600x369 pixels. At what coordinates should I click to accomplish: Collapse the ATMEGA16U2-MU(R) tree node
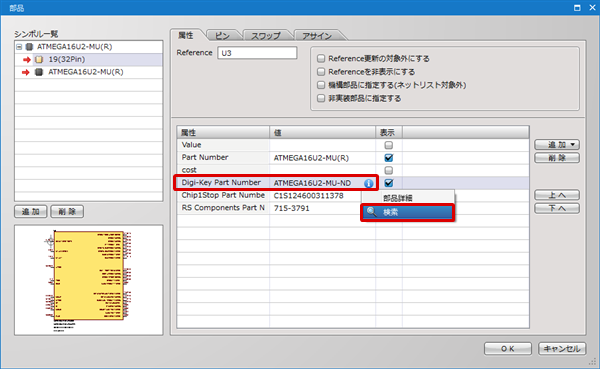[19, 47]
